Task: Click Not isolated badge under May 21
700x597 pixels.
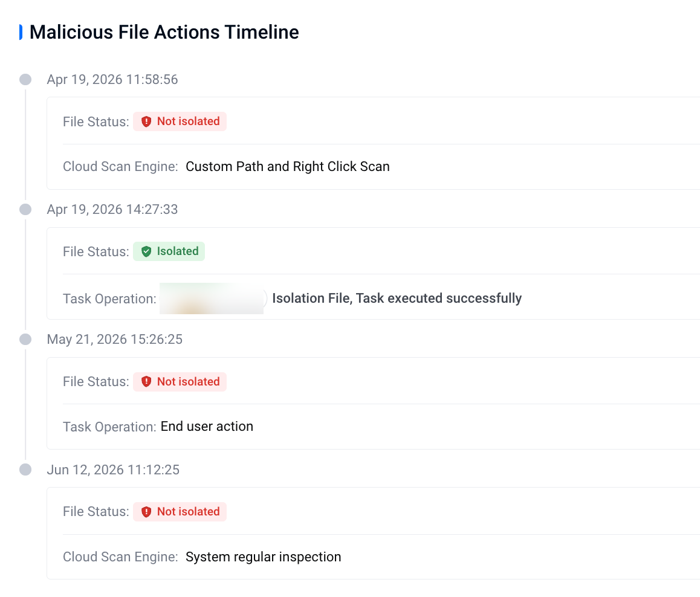Action: tap(180, 381)
